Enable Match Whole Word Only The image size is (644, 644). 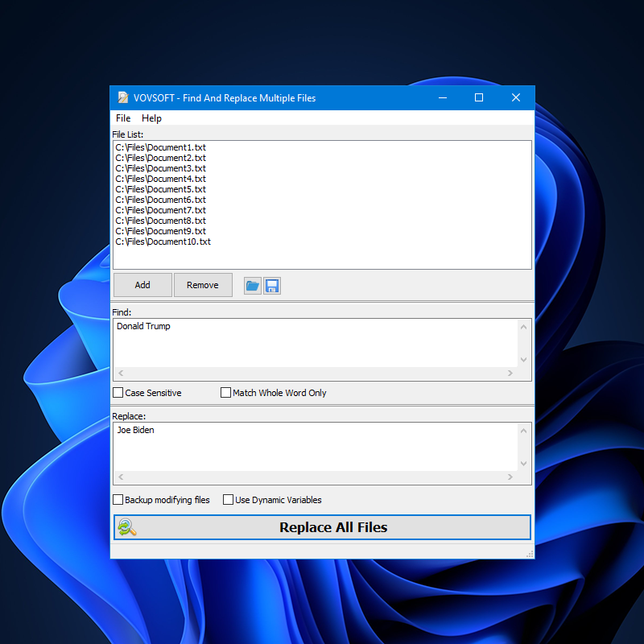click(226, 393)
